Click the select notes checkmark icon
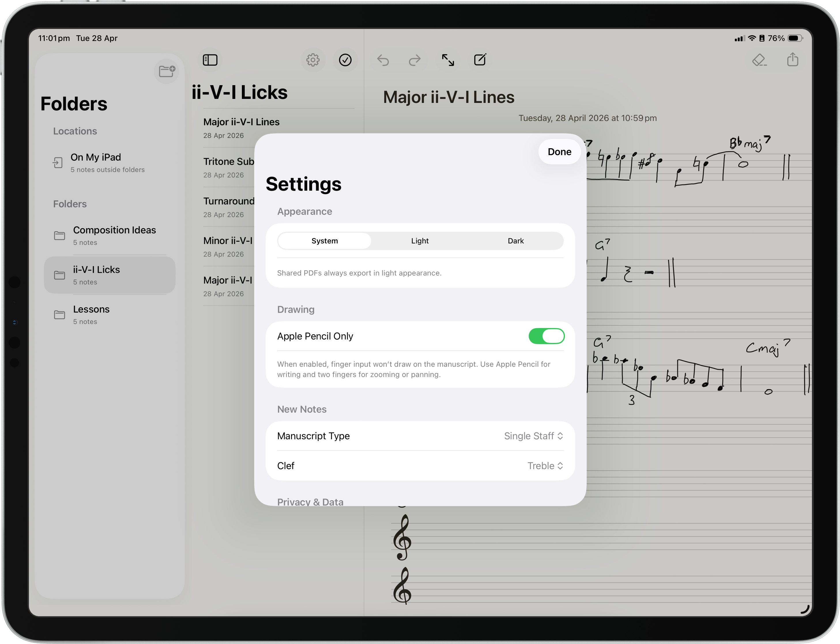Image resolution: width=840 pixels, height=644 pixels. [345, 60]
